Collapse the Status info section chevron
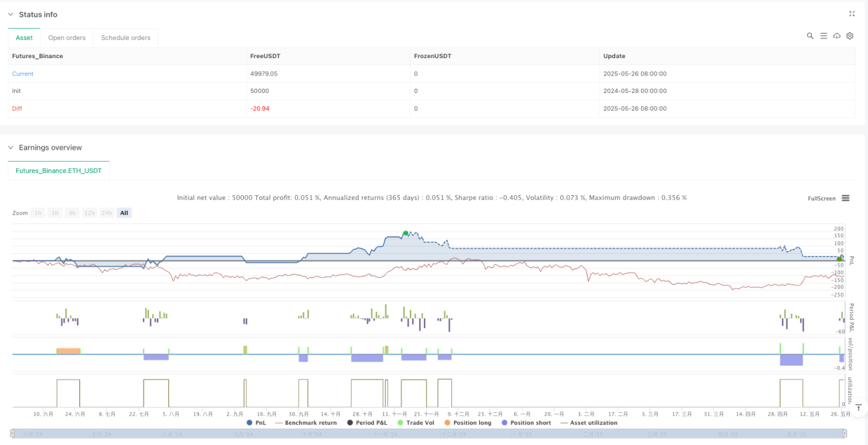This screenshot has height=445, width=868. 10,14
